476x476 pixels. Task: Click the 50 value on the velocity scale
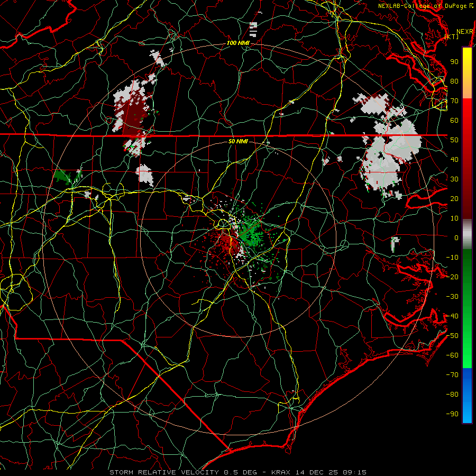[x=454, y=140]
